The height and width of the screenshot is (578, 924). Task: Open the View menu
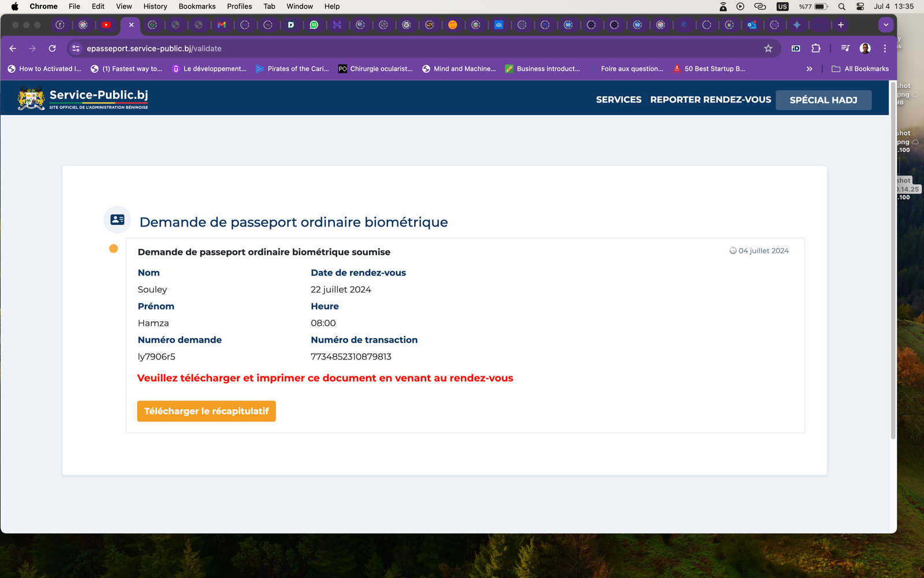[124, 6]
